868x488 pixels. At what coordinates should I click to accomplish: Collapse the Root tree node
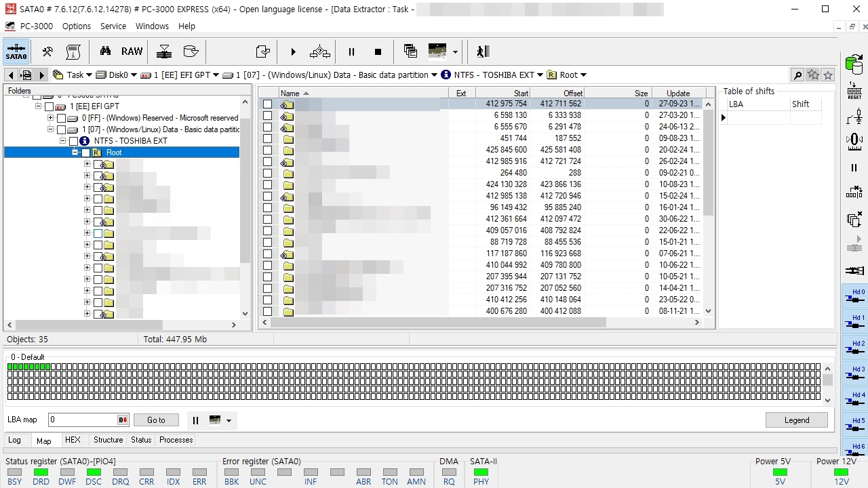point(75,152)
